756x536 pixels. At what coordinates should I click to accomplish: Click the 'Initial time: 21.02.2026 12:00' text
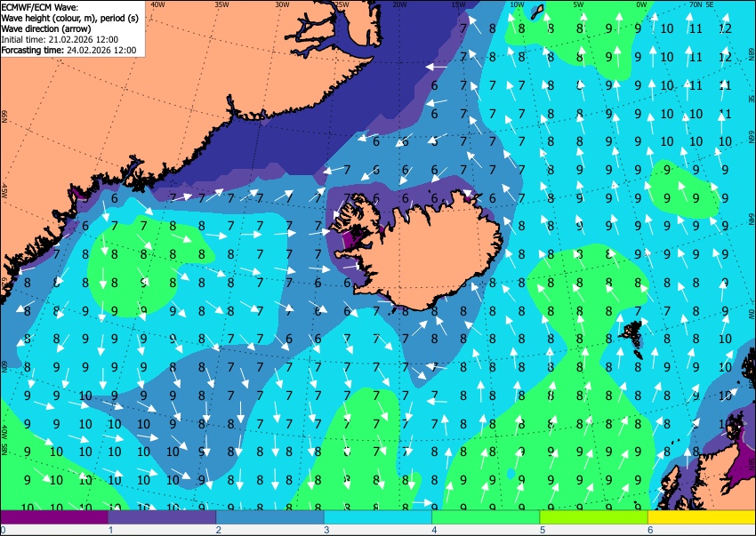pos(60,39)
